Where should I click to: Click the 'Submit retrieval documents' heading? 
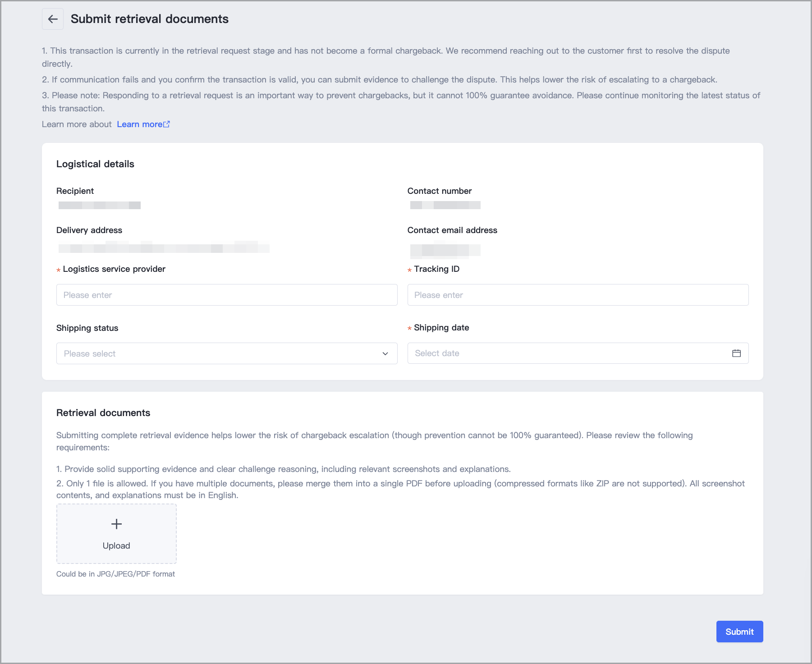point(150,19)
